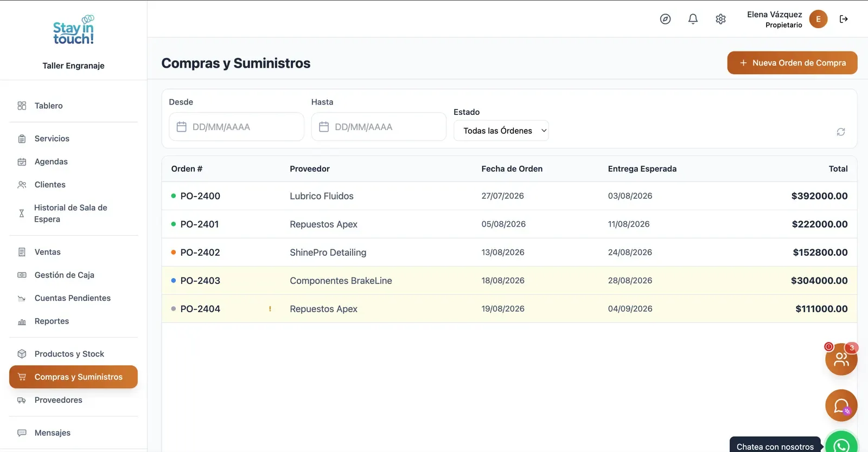Open Servicios menu item

[73, 139]
